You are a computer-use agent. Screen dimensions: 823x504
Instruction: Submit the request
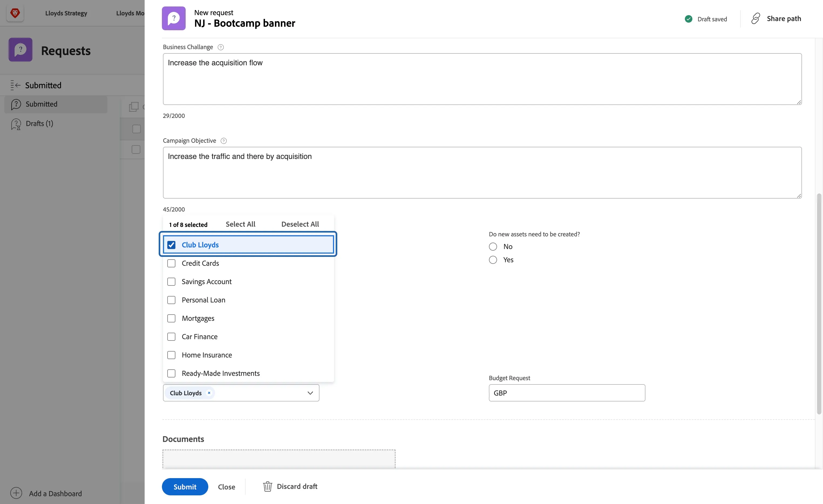[185, 487]
